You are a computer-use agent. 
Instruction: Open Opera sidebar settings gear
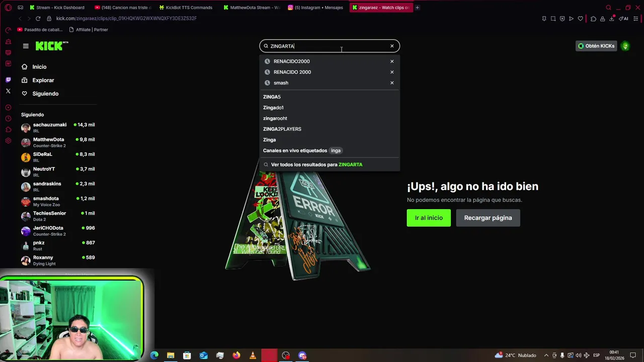pyautogui.click(x=8, y=141)
